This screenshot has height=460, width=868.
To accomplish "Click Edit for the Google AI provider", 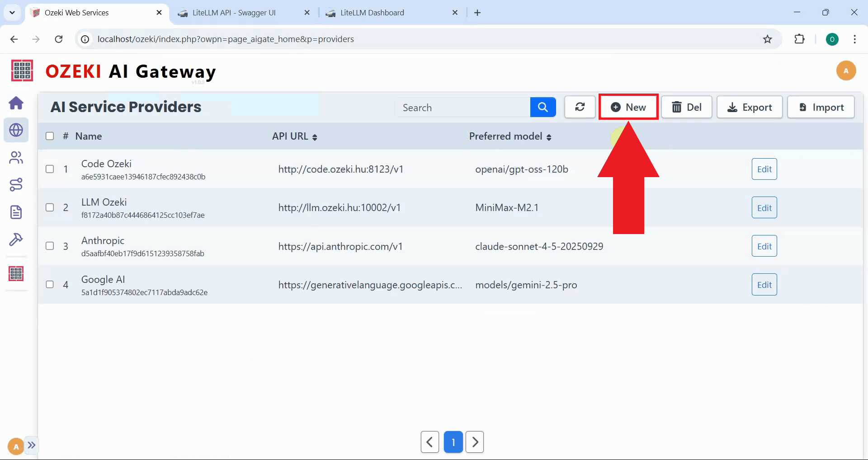I will click(764, 285).
